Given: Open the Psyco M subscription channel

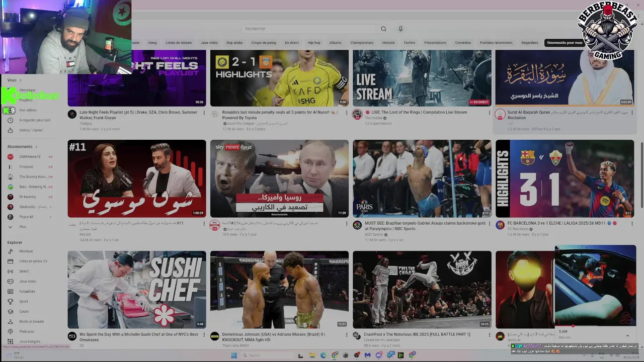Looking at the screenshot, I should [x=26, y=217].
